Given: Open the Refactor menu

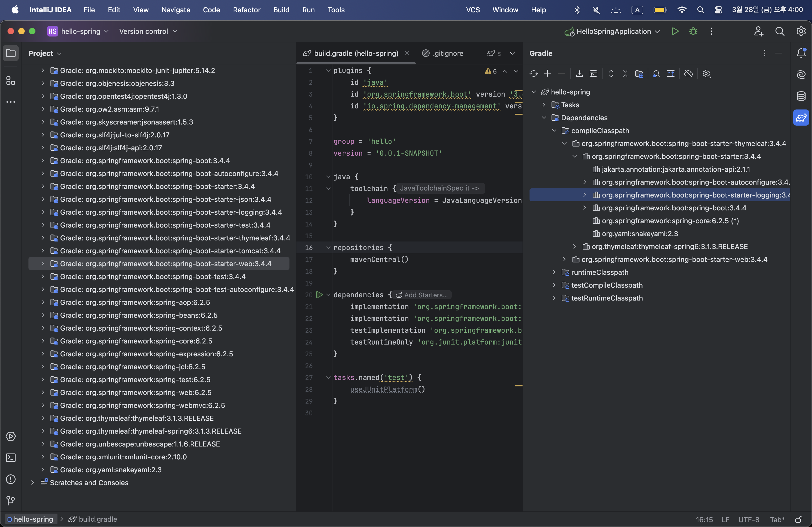Looking at the screenshot, I should coord(247,10).
